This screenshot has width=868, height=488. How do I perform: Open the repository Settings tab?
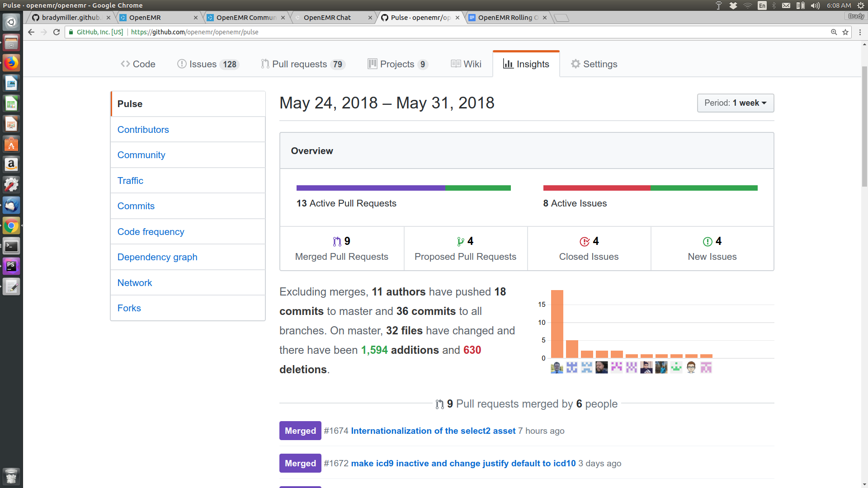tap(594, 64)
